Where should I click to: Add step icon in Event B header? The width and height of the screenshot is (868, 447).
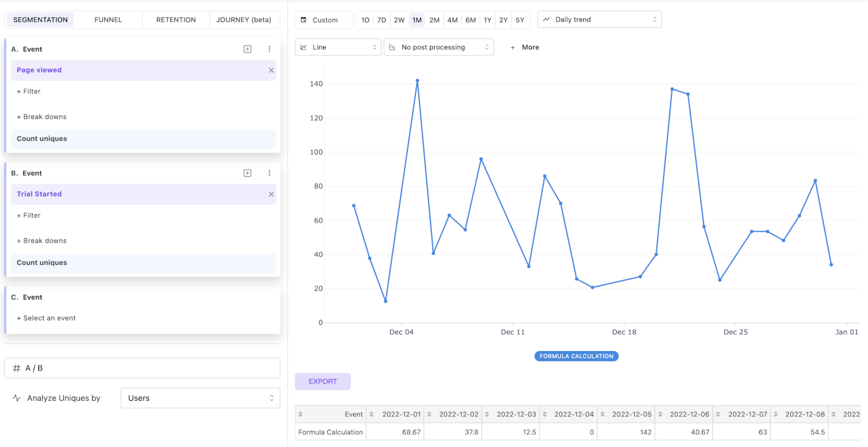point(247,173)
